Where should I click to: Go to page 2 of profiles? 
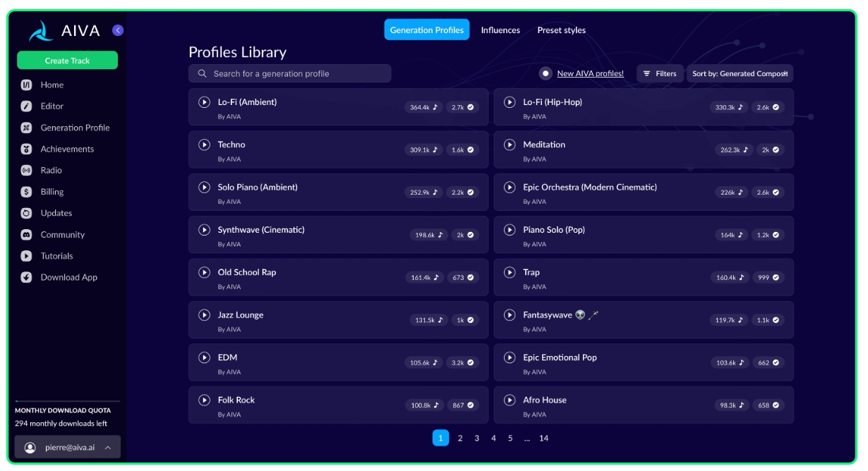tap(460, 438)
